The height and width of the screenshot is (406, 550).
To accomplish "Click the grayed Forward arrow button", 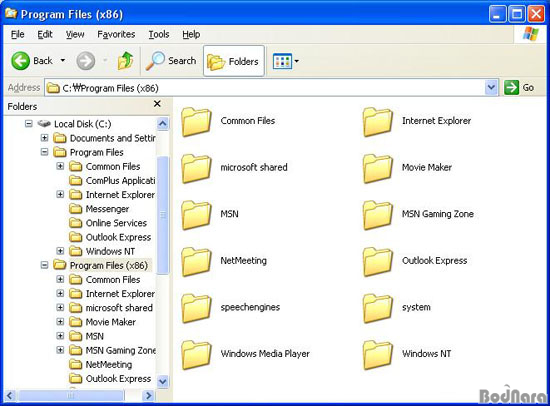I will coord(85,61).
